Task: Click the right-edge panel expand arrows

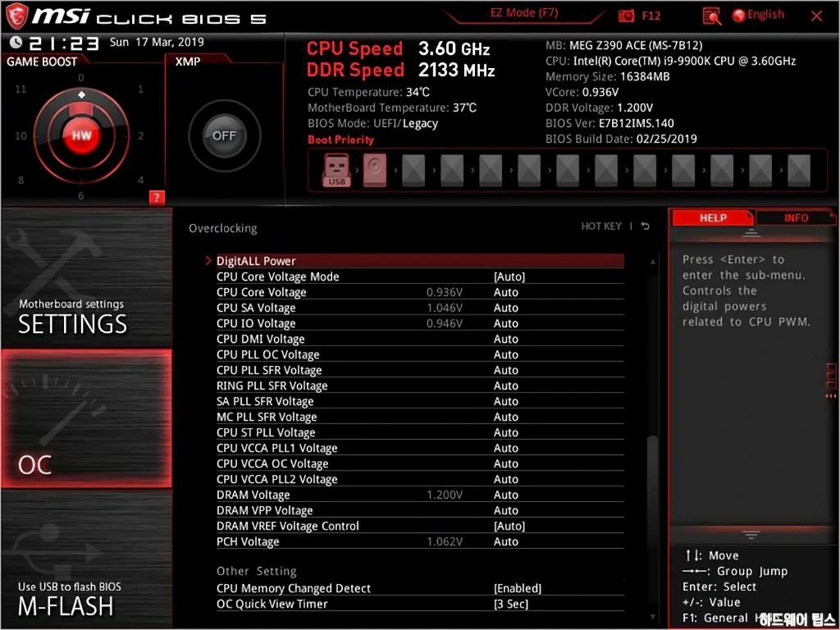Action: [832, 396]
